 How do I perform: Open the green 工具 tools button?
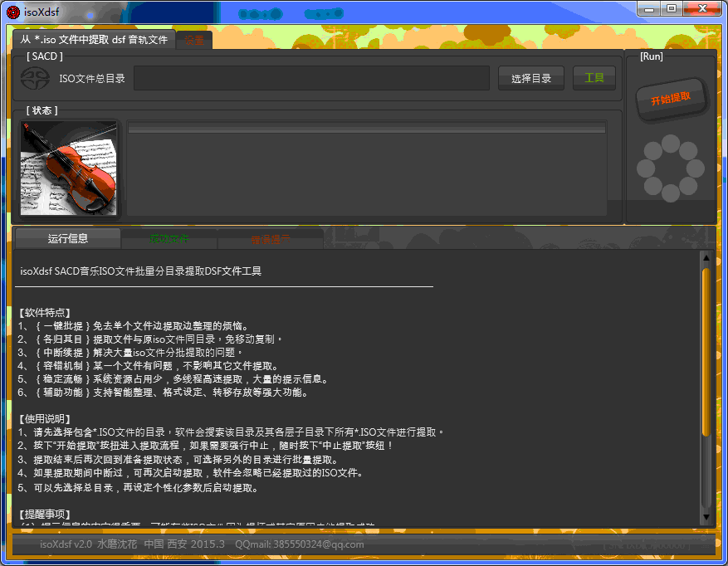pyautogui.click(x=594, y=78)
